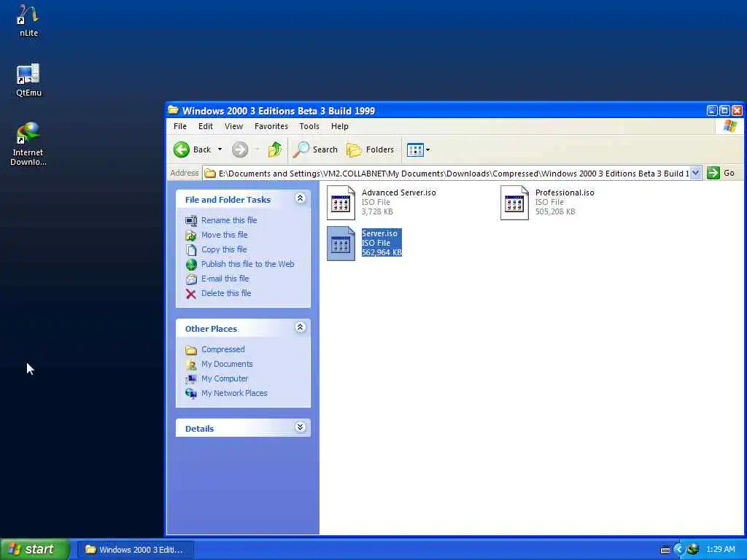Collapse the Other Places panel

300,327
